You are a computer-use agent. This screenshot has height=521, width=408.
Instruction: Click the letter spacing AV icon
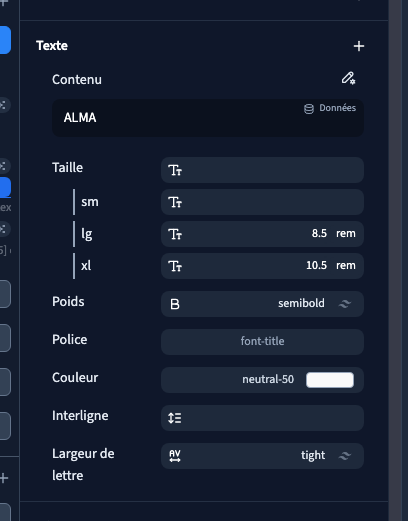tap(175, 456)
